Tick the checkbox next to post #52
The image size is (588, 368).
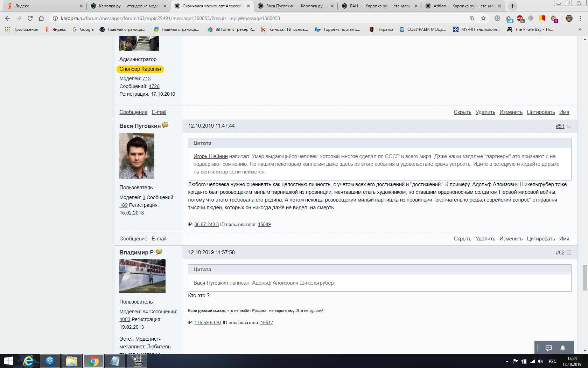pyautogui.click(x=569, y=253)
